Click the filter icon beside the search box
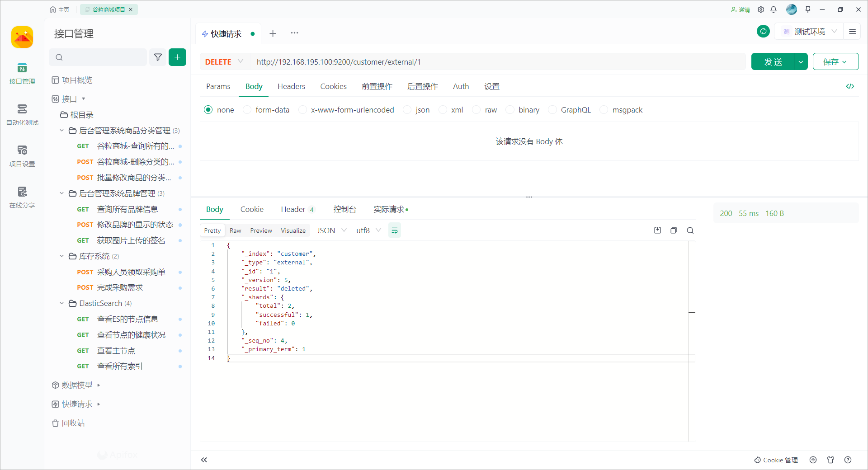This screenshot has width=868, height=470. [x=158, y=57]
